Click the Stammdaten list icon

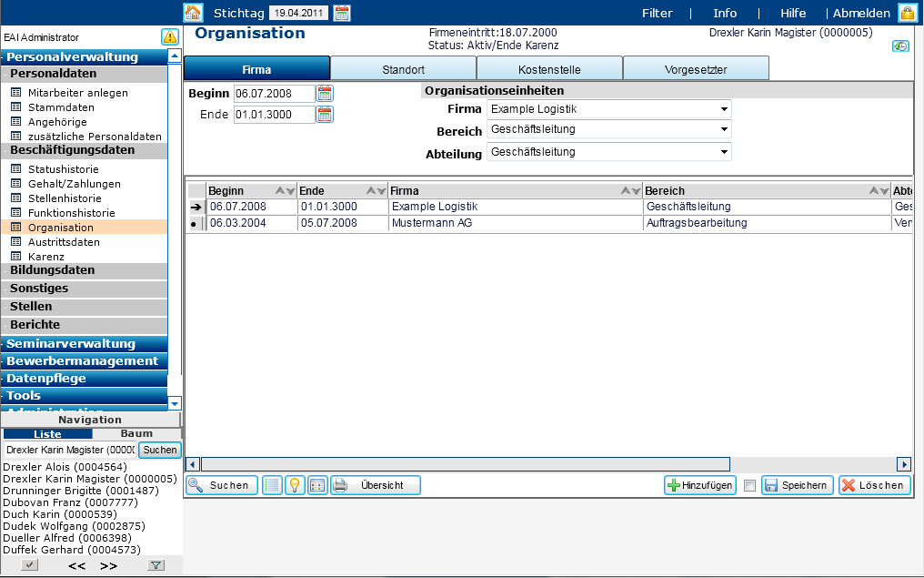tap(16, 107)
